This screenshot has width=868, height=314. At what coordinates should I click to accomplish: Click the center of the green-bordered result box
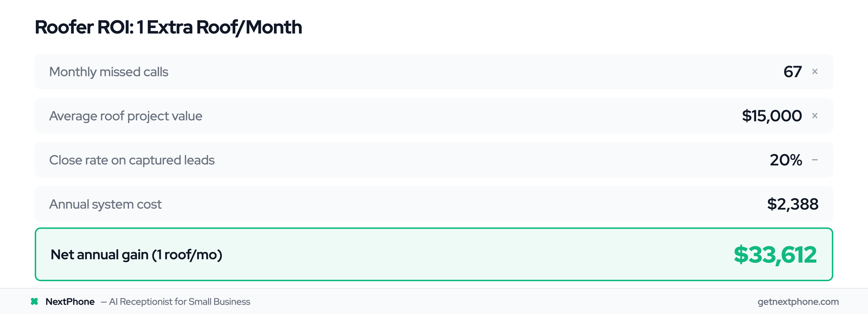434,254
